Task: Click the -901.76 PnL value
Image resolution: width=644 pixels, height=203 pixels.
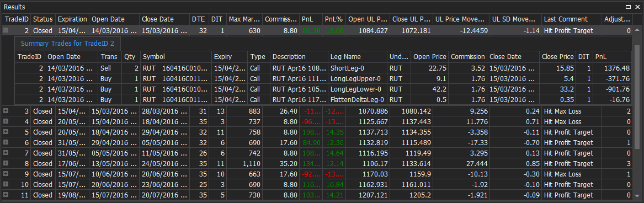Action: click(x=613, y=89)
